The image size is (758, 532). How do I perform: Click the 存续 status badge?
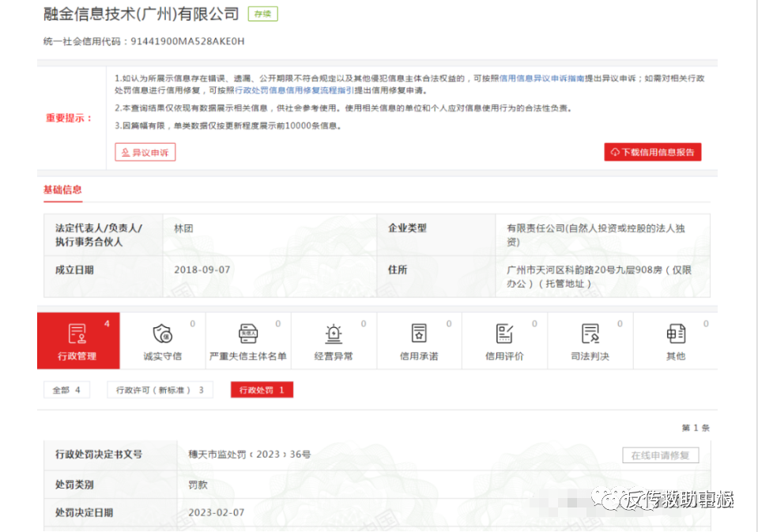point(263,14)
